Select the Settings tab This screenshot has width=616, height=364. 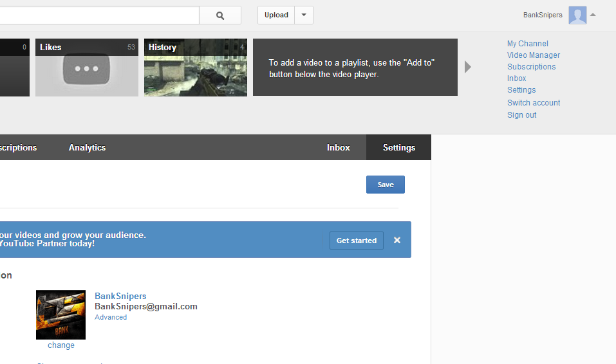point(398,148)
